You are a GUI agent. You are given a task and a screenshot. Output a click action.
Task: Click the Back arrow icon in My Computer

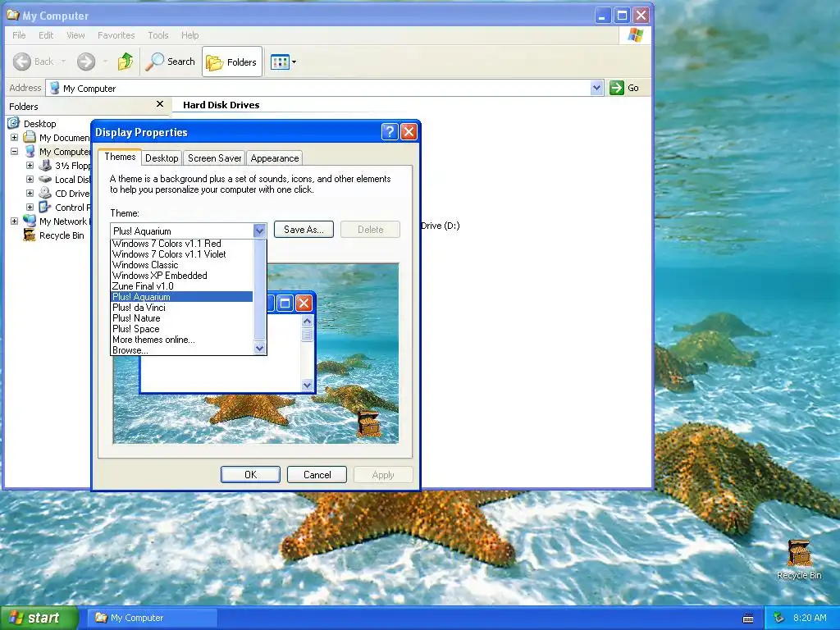pyautogui.click(x=22, y=62)
